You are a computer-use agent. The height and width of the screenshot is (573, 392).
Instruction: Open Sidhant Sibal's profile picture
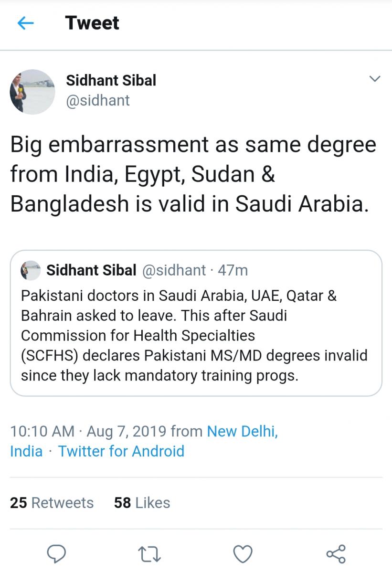32,92
